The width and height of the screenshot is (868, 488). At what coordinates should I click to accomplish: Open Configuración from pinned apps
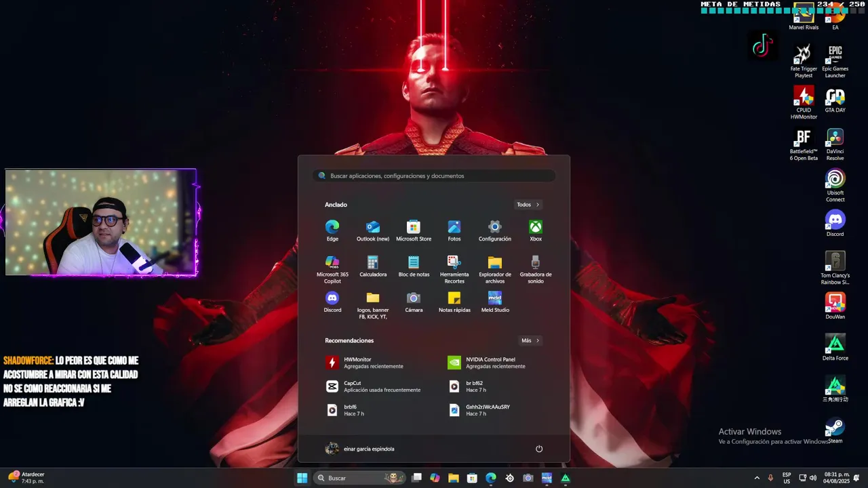coord(495,230)
